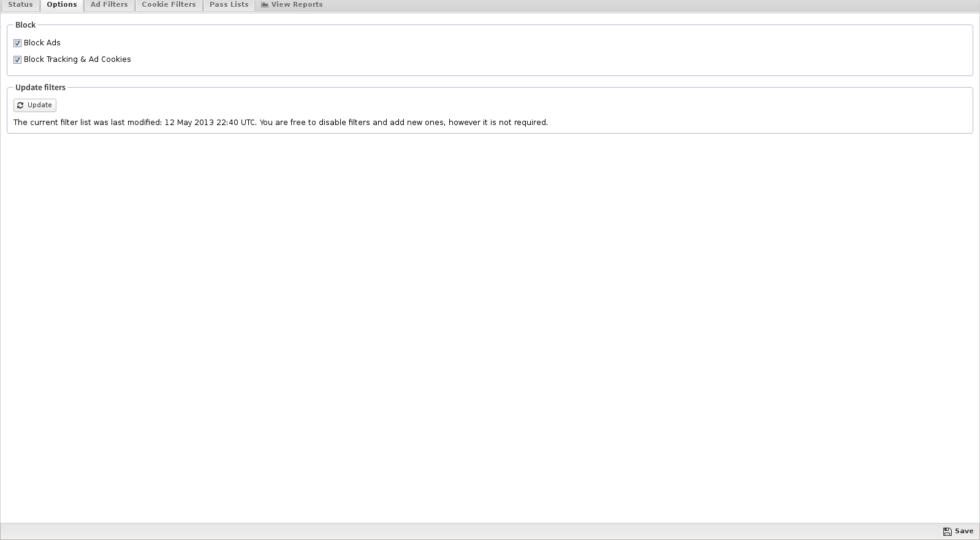
Task: Save the settings with the Save button
Action: 958,531
